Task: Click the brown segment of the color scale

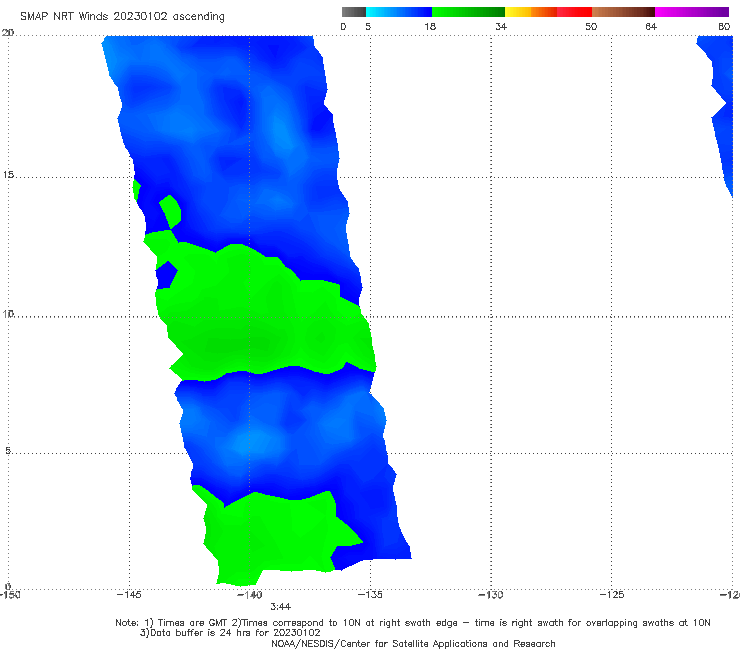Action: click(x=623, y=12)
